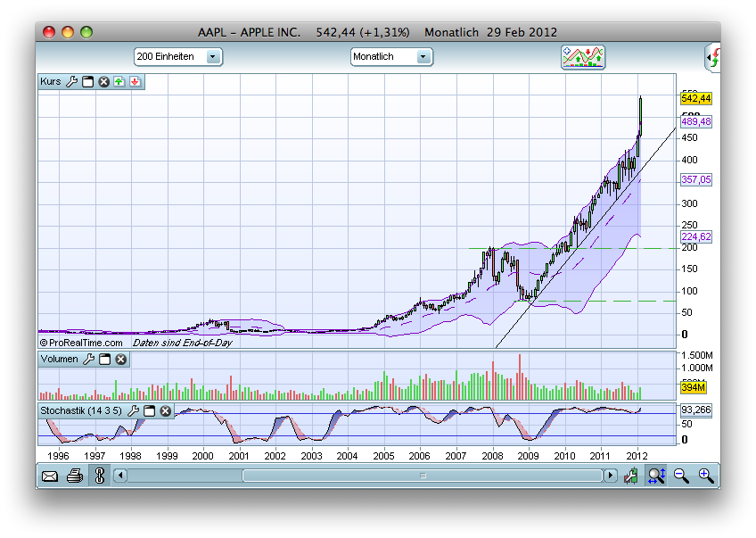The height and width of the screenshot is (538, 756).
Task: Open the 200 Einheiten dropdown
Action: (178, 57)
